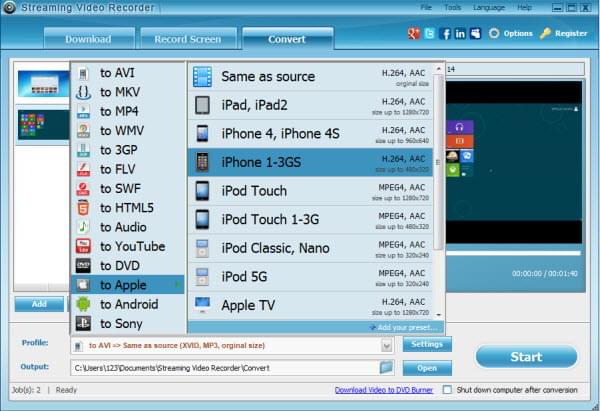The height and width of the screenshot is (411, 600).
Task: Toggle 'Shut down computer after conversion' checkbox
Action: point(447,390)
